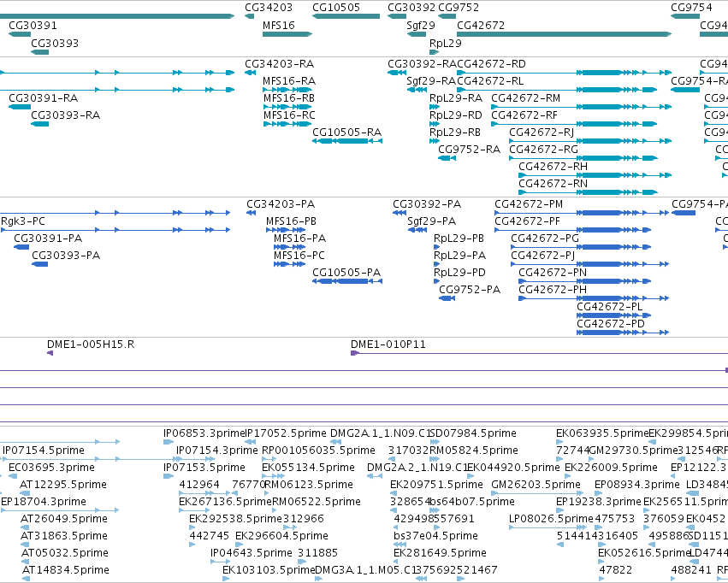The image size is (728, 583).
Task: Select EST bs37e04.5prime label
Action: (x=435, y=536)
